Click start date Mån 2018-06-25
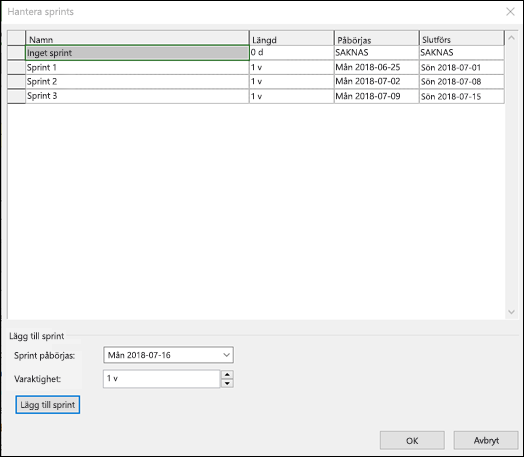This screenshot has height=457, width=524. pyautogui.click(x=376, y=67)
